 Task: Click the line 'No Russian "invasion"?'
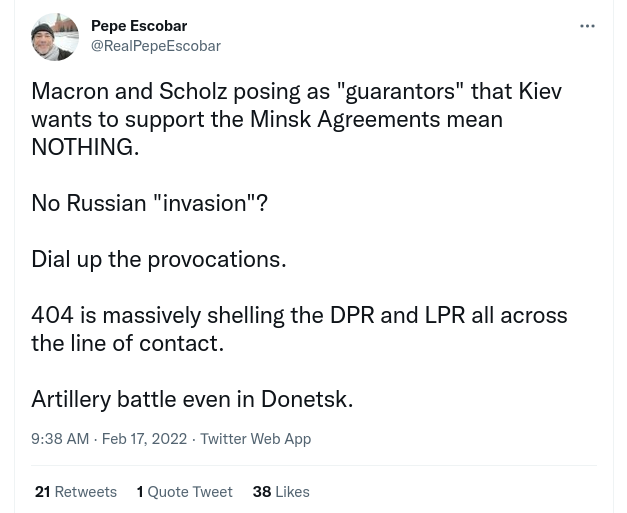149,202
